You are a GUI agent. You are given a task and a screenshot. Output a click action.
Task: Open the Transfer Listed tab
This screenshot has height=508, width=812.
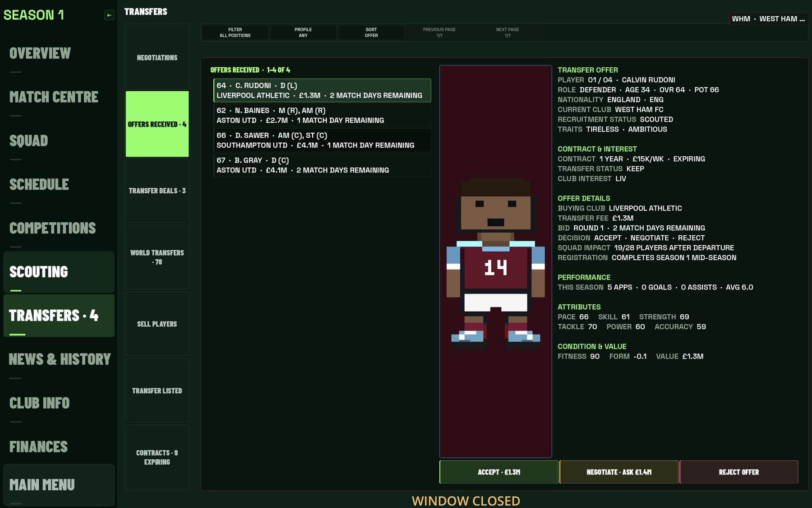coord(157,391)
